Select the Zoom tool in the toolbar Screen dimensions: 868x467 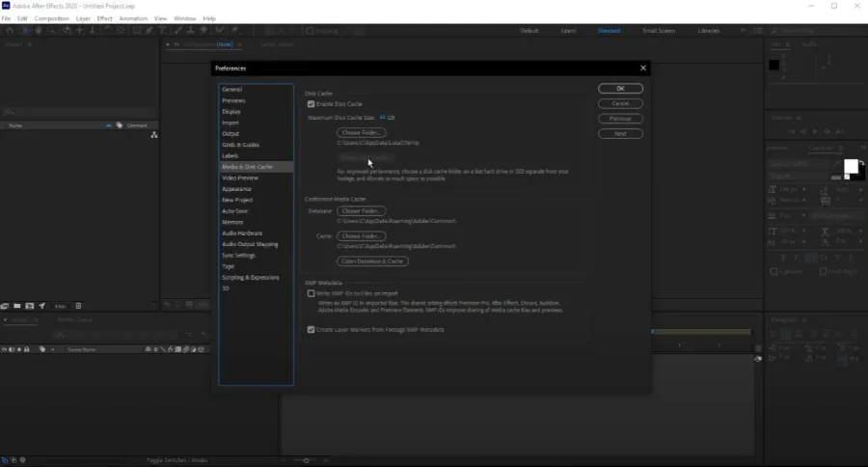(x=51, y=31)
